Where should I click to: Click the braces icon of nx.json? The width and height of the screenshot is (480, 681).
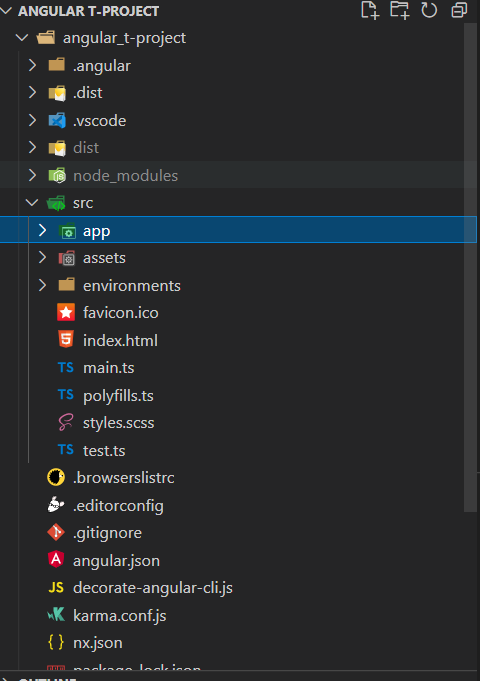coord(56,642)
